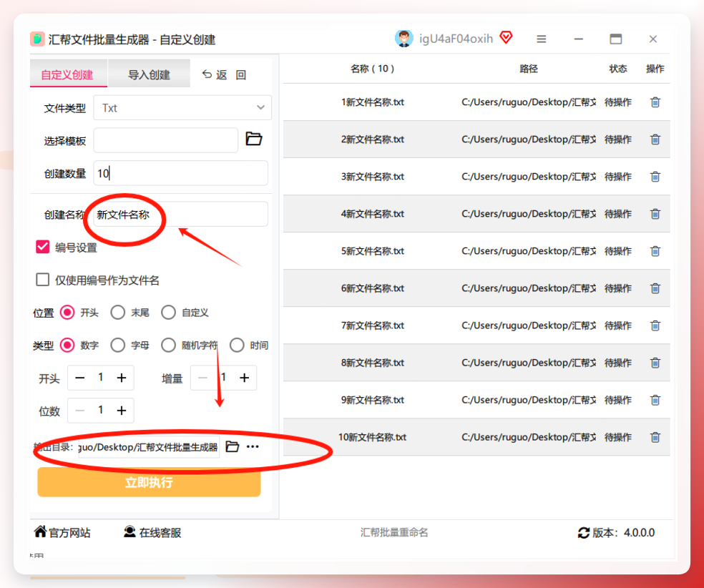704x588 pixels.
Task: Click the VIP diamond badge
Action: pyautogui.click(x=506, y=37)
